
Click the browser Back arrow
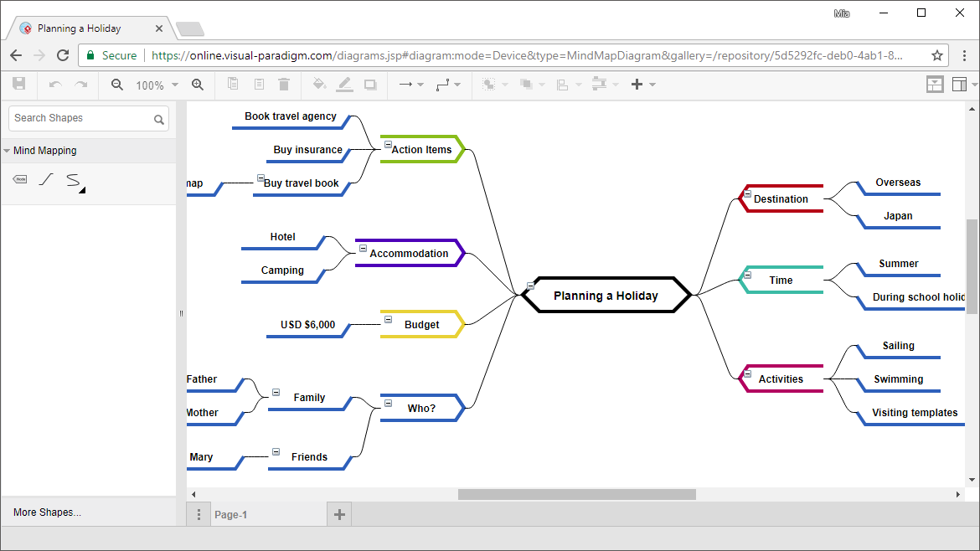(16, 55)
